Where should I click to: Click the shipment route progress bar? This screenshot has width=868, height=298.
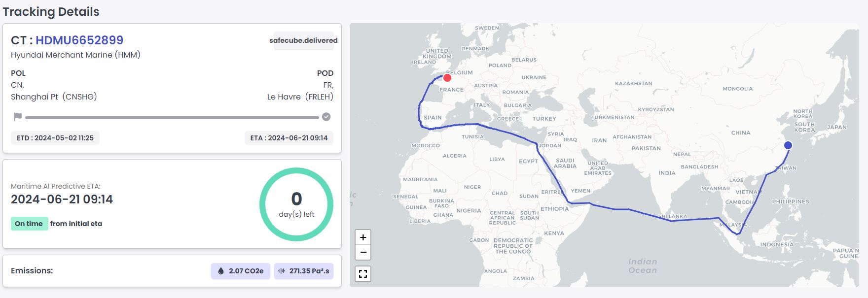173,117
